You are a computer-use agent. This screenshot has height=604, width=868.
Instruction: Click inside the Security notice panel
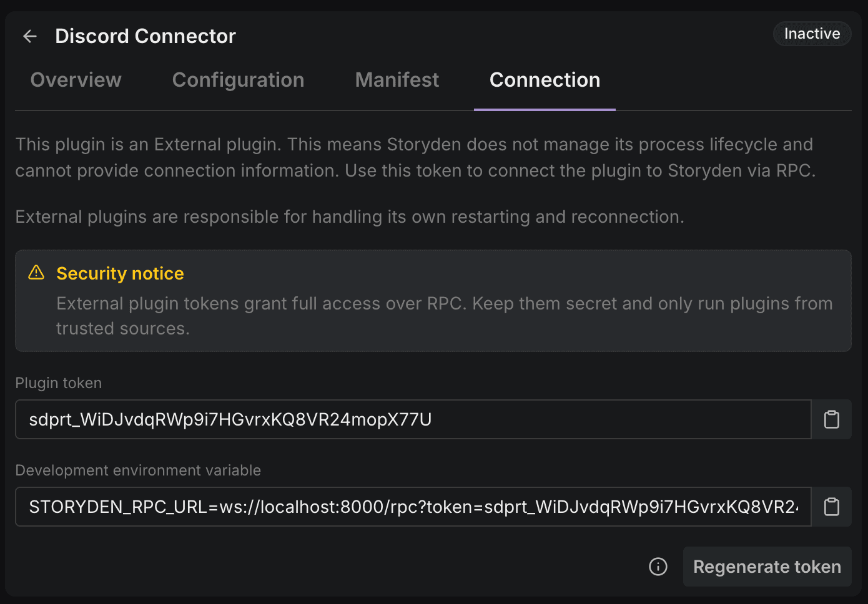[x=433, y=301]
